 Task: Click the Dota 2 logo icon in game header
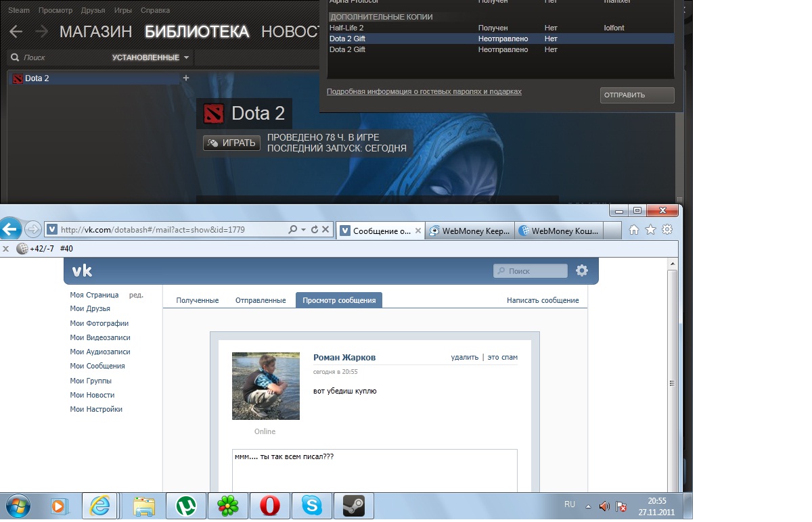coord(215,113)
